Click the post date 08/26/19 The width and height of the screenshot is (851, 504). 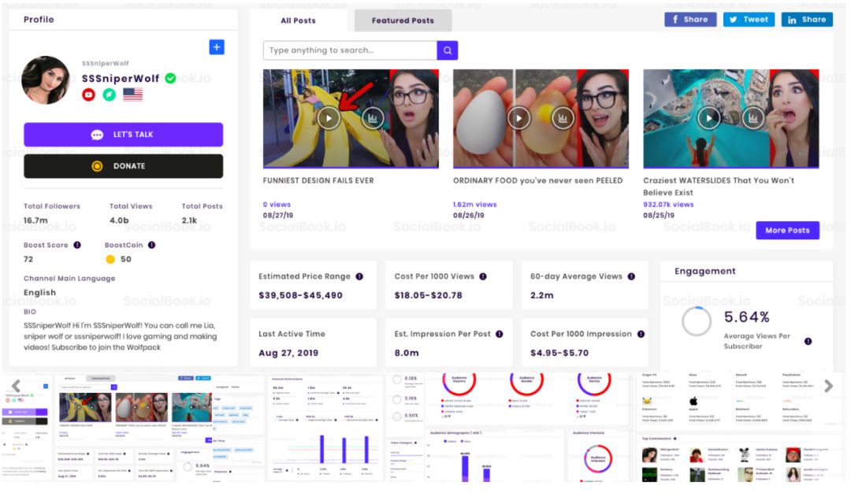(x=468, y=215)
